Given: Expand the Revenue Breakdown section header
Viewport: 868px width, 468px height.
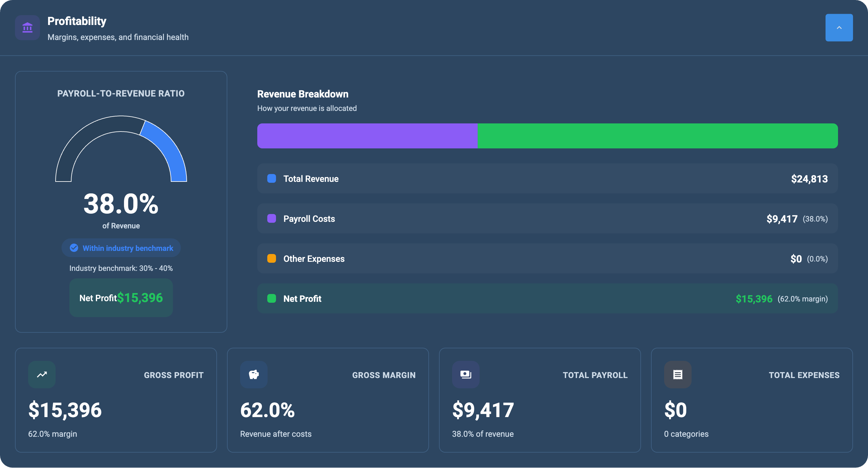Looking at the screenshot, I should click(x=303, y=94).
